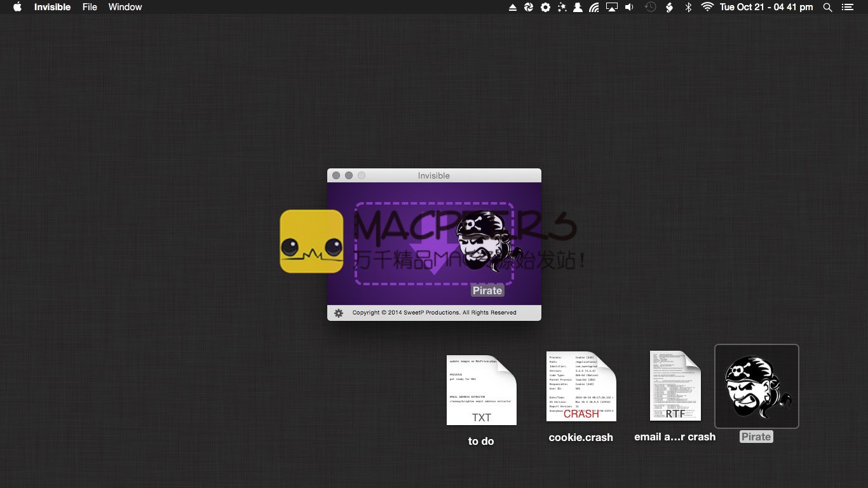Open the Wi-Fi menu
Viewport: 868px width, 488px height.
click(707, 7)
